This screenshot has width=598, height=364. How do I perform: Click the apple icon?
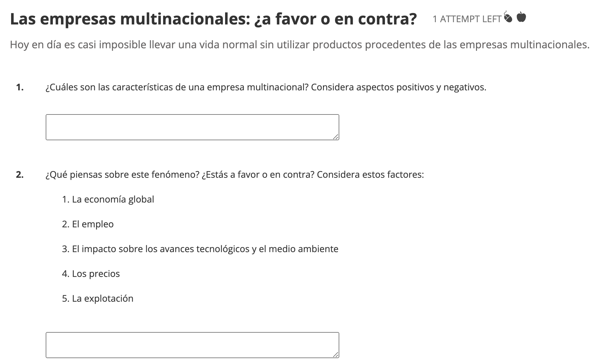coord(521,17)
